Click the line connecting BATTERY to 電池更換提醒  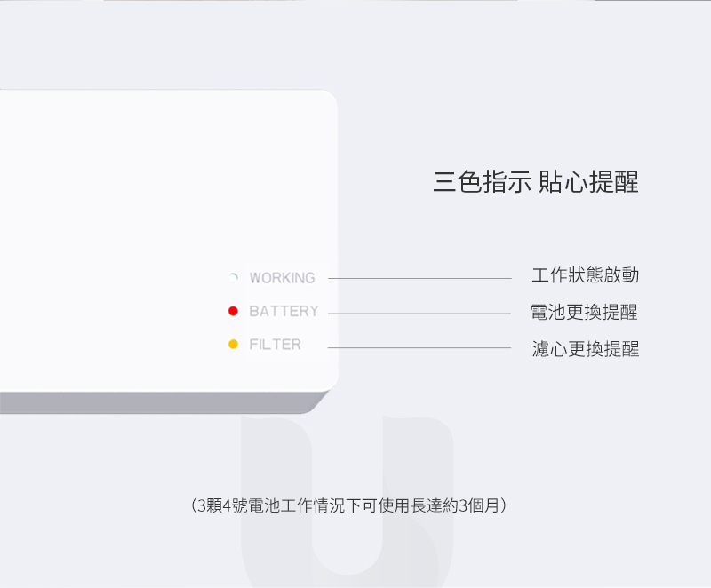click(x=419, y=314)
